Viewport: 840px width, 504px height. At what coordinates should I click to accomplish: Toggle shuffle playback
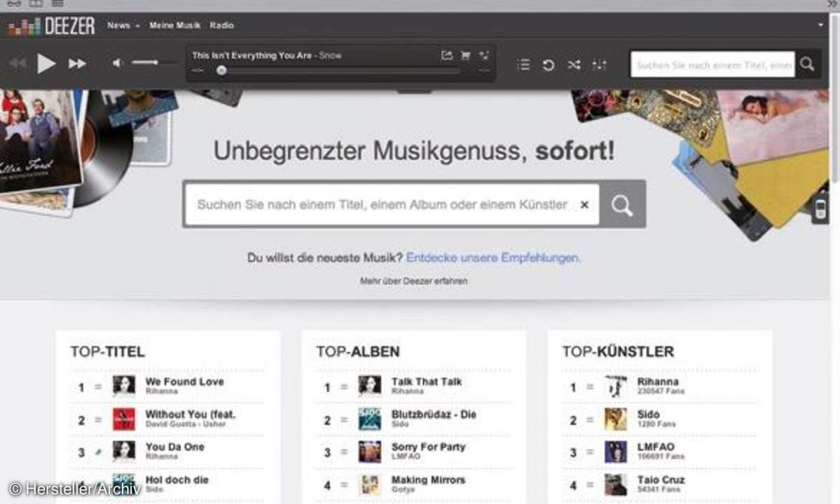pyautogui.click(x=574, y=64)
